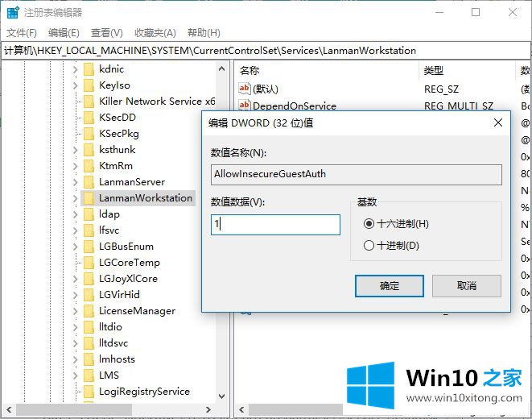Screen dimensions: 532x419
Task: Expand the kdnic tree node
Action: tap(76, 69)
